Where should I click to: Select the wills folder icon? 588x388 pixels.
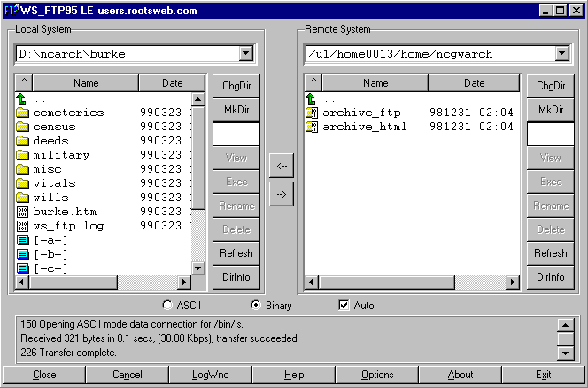[x=22, y=198]
